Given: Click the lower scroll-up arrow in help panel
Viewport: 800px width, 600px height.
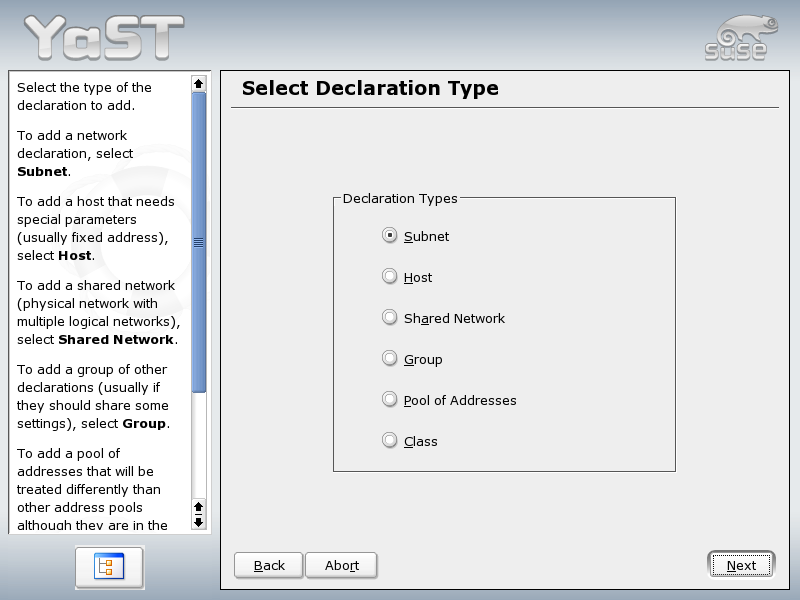Looking at the screenshot, I should (198, 507).
